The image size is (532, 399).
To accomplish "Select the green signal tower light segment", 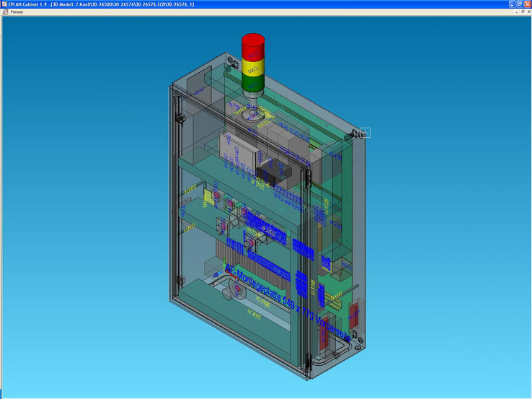I will click(x=252, y=83).
